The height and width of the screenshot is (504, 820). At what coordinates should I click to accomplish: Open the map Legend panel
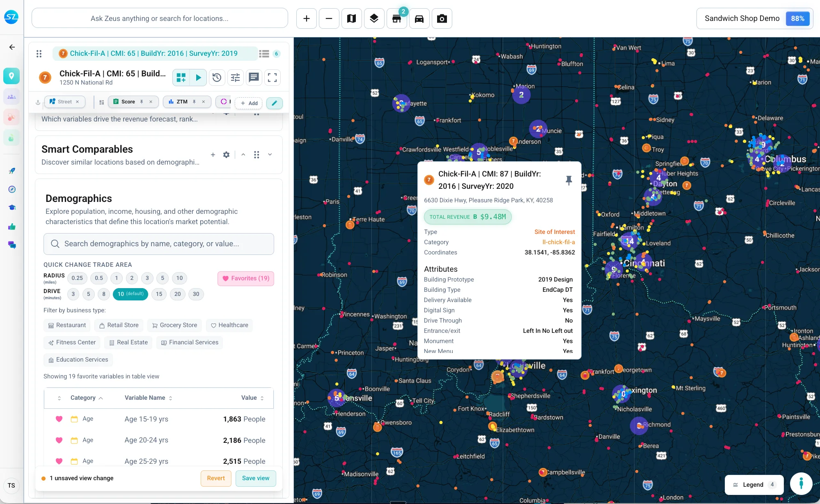coord(754,485)
